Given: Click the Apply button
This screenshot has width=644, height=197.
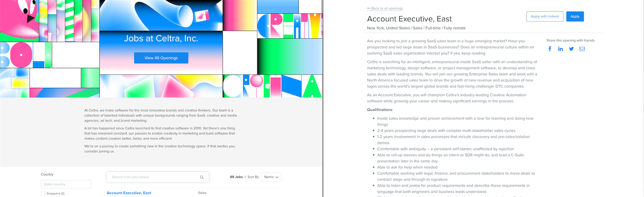Looking at the screenshot, I should 575,16.
